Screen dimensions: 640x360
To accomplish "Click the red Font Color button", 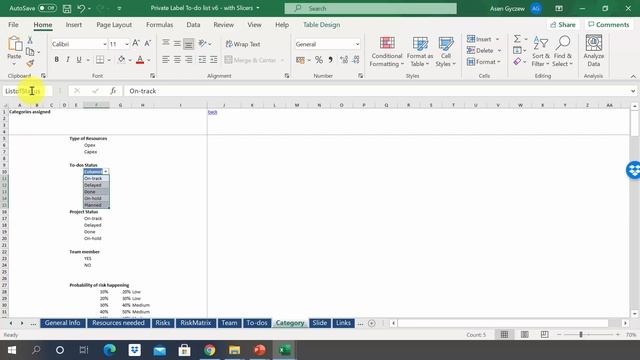I will pyautogui.click(x=140, y=60).
